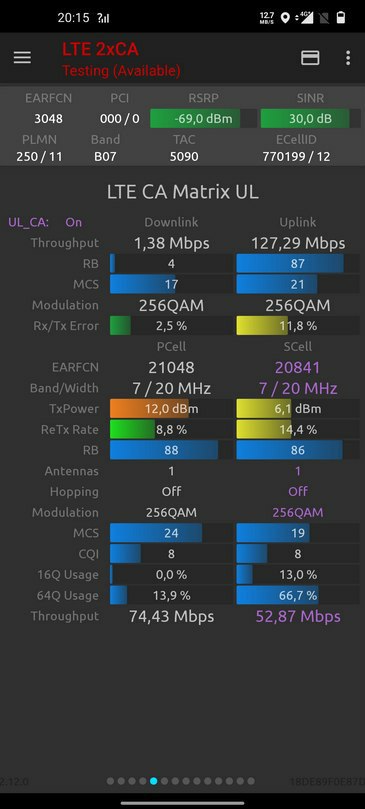Select the SCell EARFCN value 20841
The width and height of the screenshot is (365, 809).
coord(297,367)
